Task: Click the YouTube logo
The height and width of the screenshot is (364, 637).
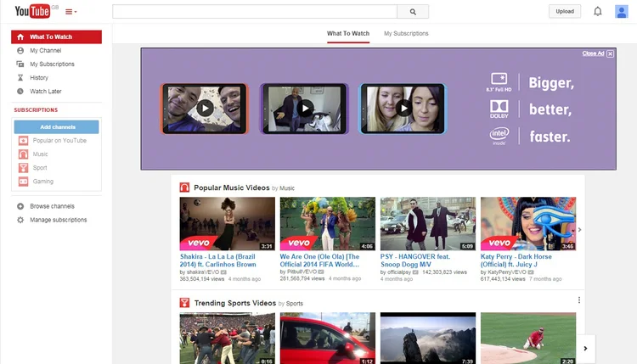Action: click(x=32, y=11)
